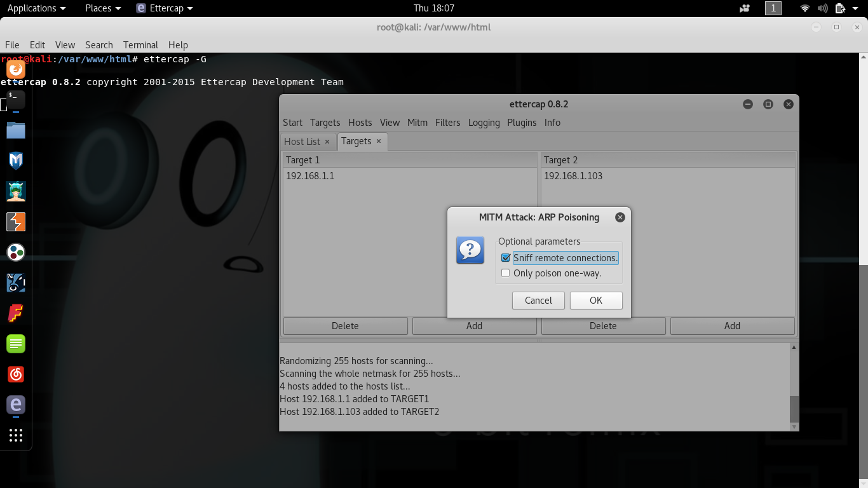Viewport: 868px width, 488px height.
Task: Open the Files folder icon in dock
Action: tap(16, 130)
